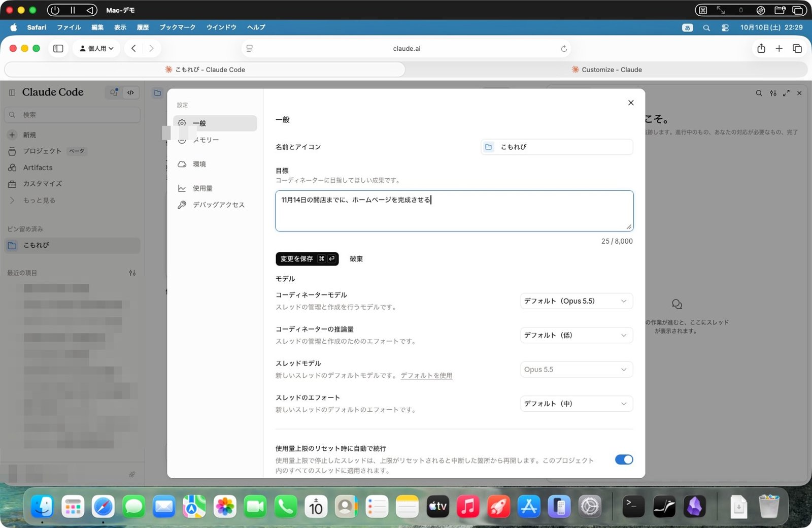Switch to Customize - Claude tab
This screenshot has height=528, width=812.
[606, 70]
